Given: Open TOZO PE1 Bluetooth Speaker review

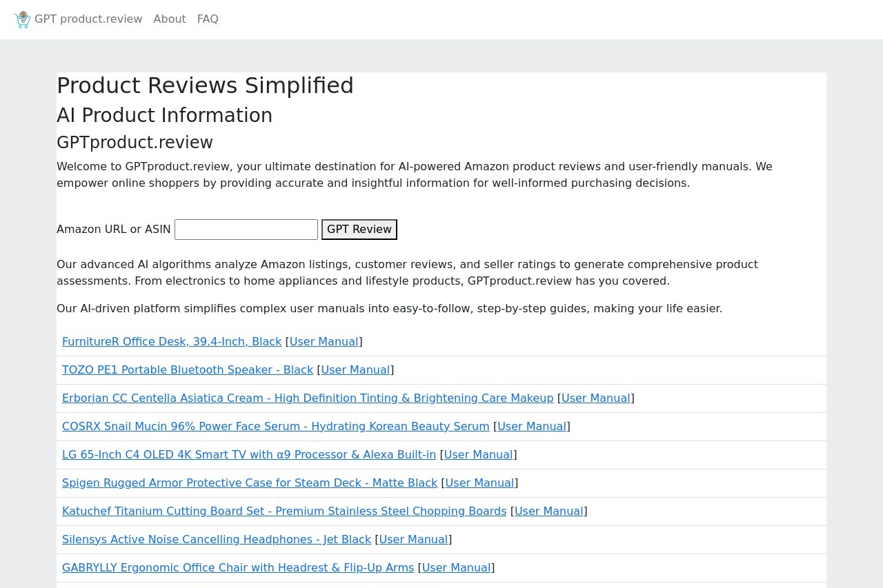Looking at the screenshot, I should pyautogui.click(x=188, y=370).
